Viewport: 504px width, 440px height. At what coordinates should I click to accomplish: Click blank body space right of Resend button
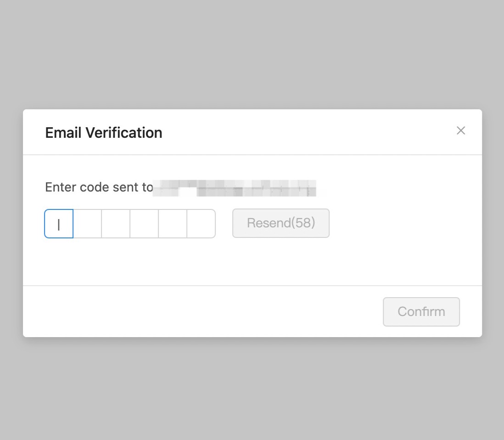399,224
